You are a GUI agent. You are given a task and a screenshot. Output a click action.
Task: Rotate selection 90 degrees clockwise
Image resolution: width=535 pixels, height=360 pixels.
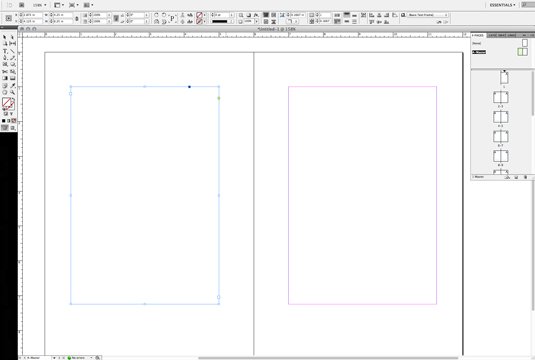point(156,15)
